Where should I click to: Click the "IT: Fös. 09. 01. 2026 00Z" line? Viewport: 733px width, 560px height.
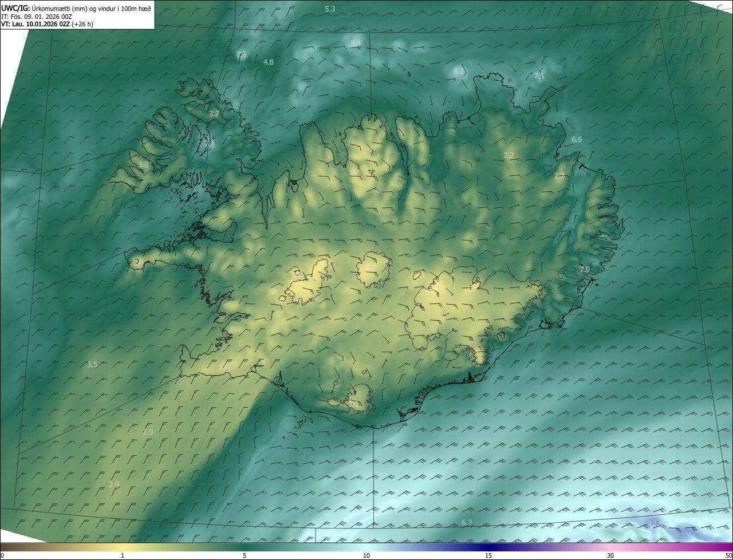click(37, 16)
